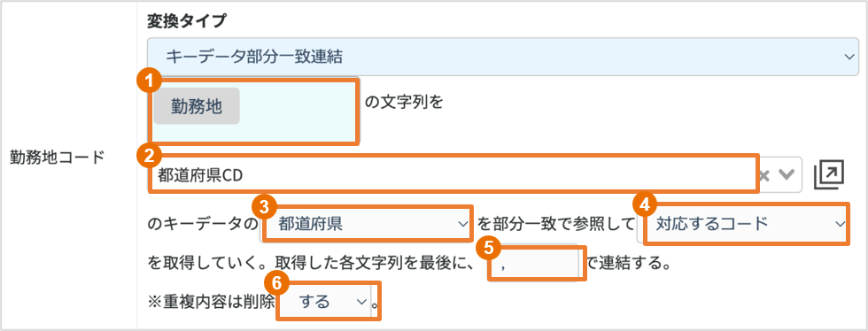Click into the 都道府県CD key data text field
Viewport: 868px width, 331px height.
pos(453,174)
